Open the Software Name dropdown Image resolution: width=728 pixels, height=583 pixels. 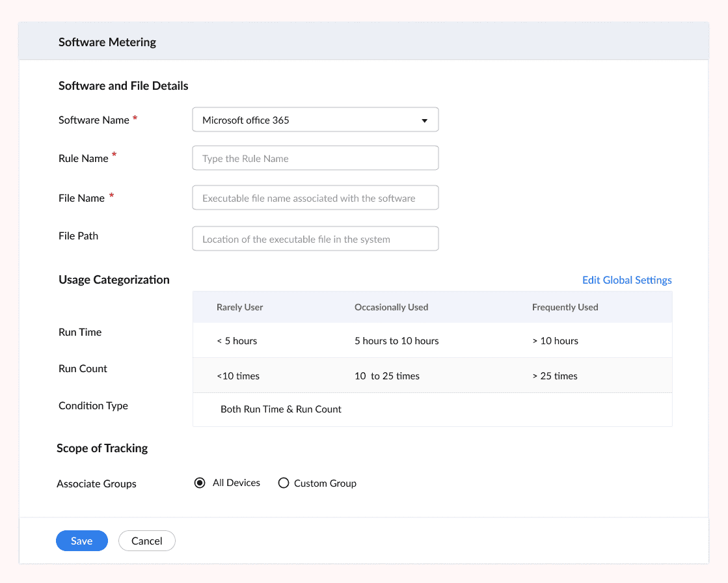(315, 119)
